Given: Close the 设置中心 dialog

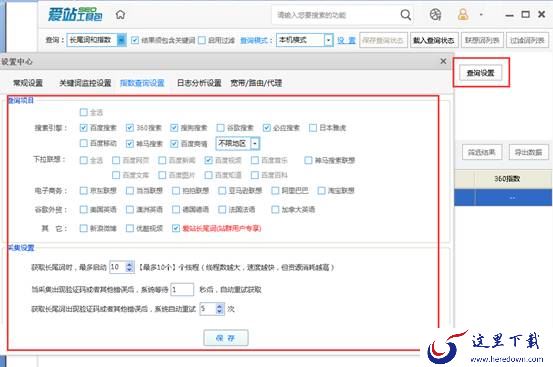Looking at the screenshot, I should (443, 61).
